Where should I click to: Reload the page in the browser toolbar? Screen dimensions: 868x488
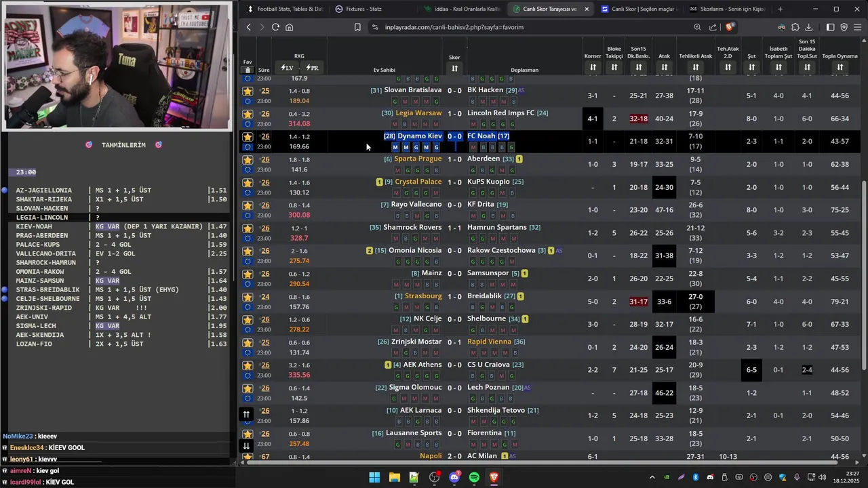(275, 27)
